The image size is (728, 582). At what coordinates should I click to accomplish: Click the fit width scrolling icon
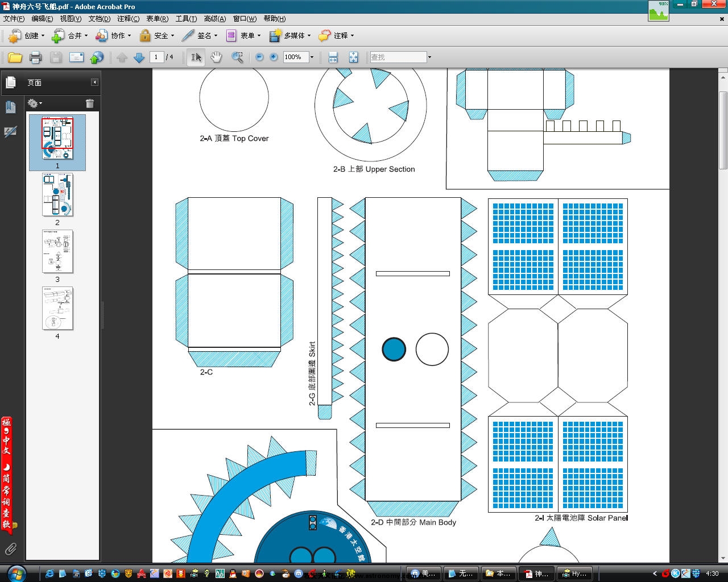pyautogui.click(x=333, y=57)
